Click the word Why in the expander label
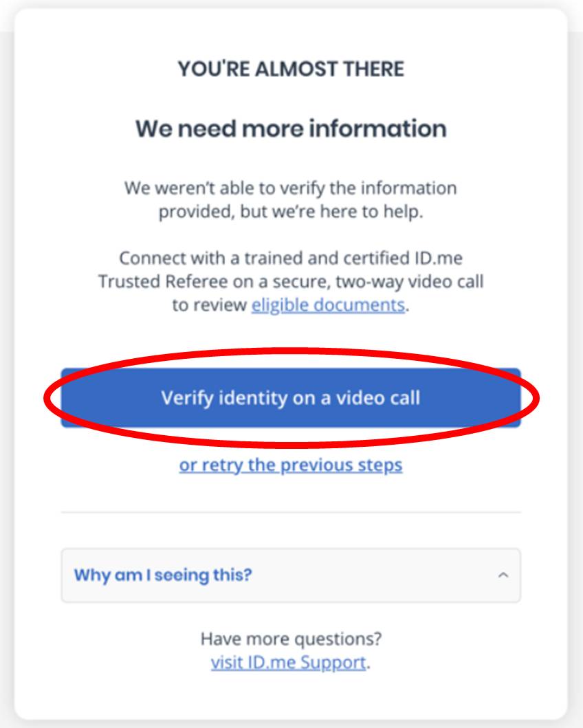 tap(89, 575)
